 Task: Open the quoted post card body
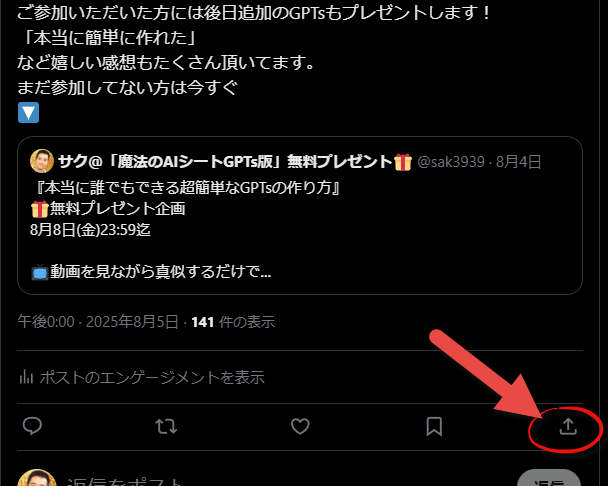click(300, 215)
